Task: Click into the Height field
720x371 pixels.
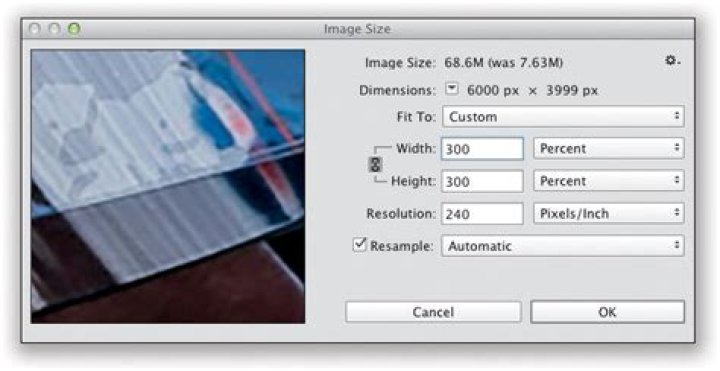Action: (482, 181)
